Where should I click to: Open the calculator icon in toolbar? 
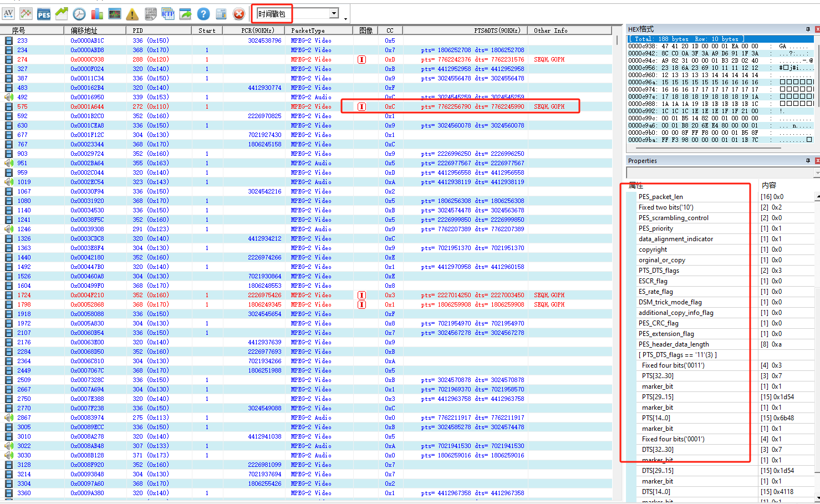click(221, 14)
